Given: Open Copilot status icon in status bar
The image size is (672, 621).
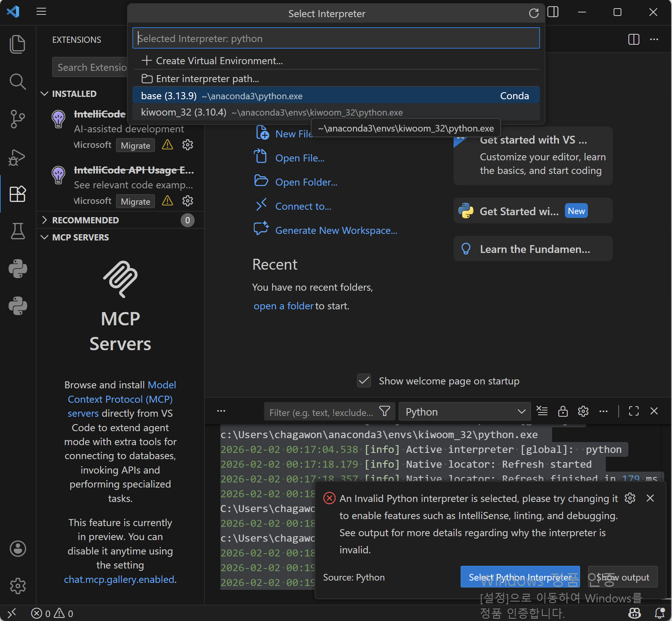Looking at the screenshot, I should [635, 613].
